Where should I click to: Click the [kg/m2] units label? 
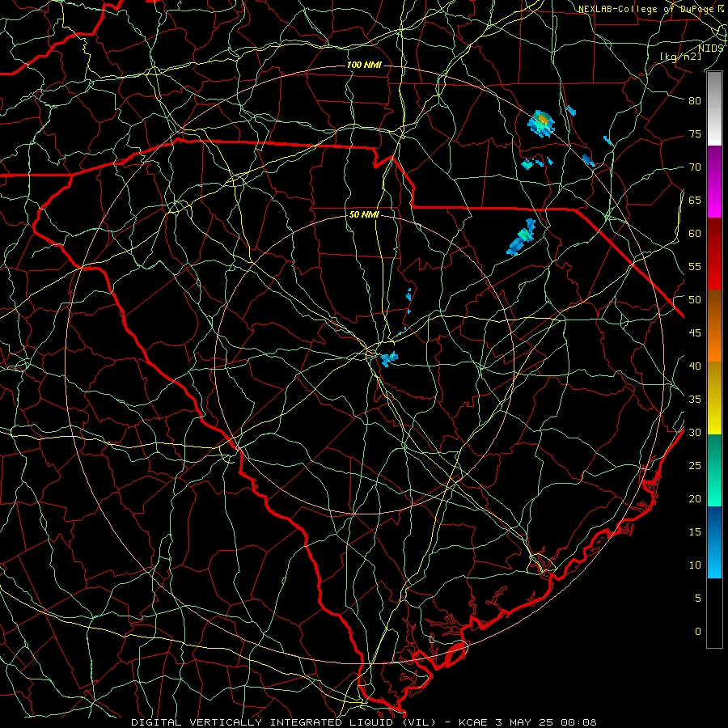pyautogui.click(x=680, y=56)
